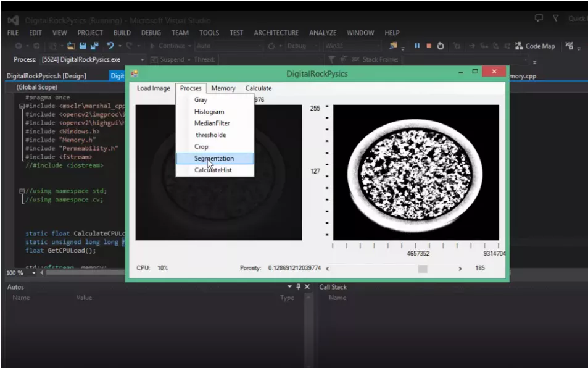Open the feedback speech bubble icon
Viewport: 588px width, 368px height.
pyautogui.click(x=539, y=19)
